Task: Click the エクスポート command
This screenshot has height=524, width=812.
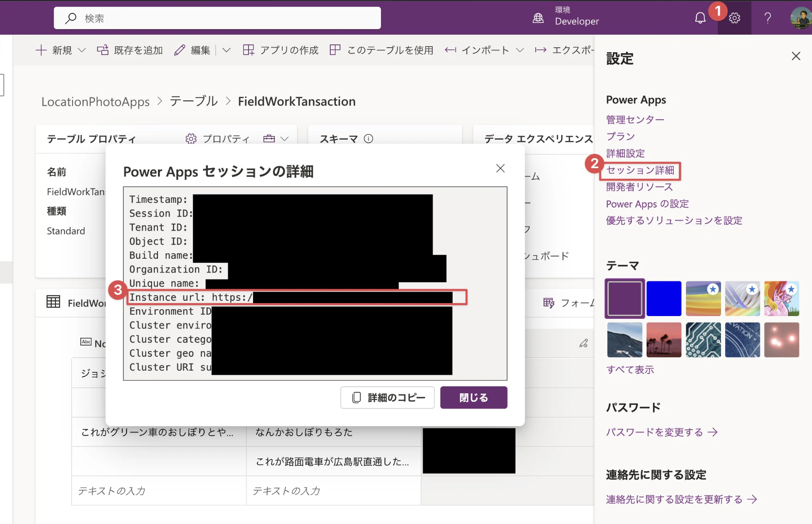Action: (564, 50)
